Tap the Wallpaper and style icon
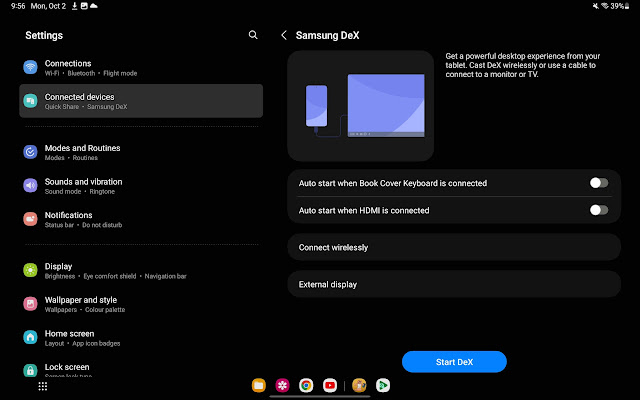 pyautogui.click(x=30, y=304)
